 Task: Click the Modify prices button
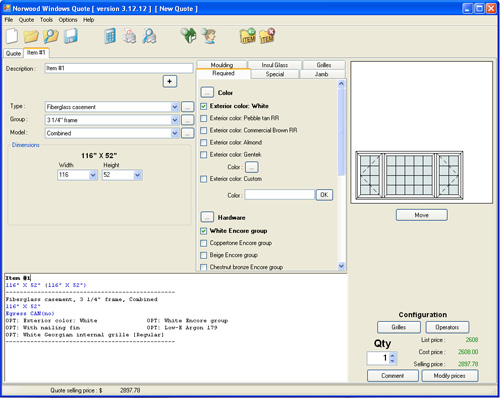pos(450,376)
